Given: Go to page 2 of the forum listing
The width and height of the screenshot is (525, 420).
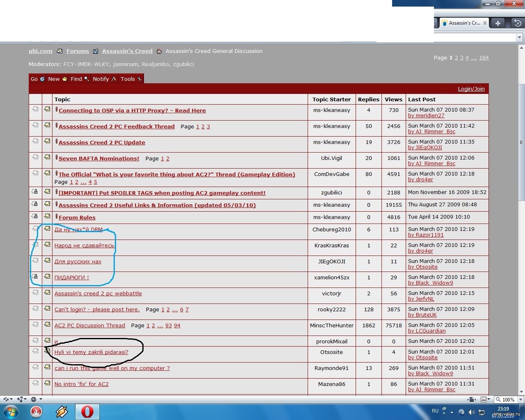Looking at the screenshot, I should tap(456, 58).
